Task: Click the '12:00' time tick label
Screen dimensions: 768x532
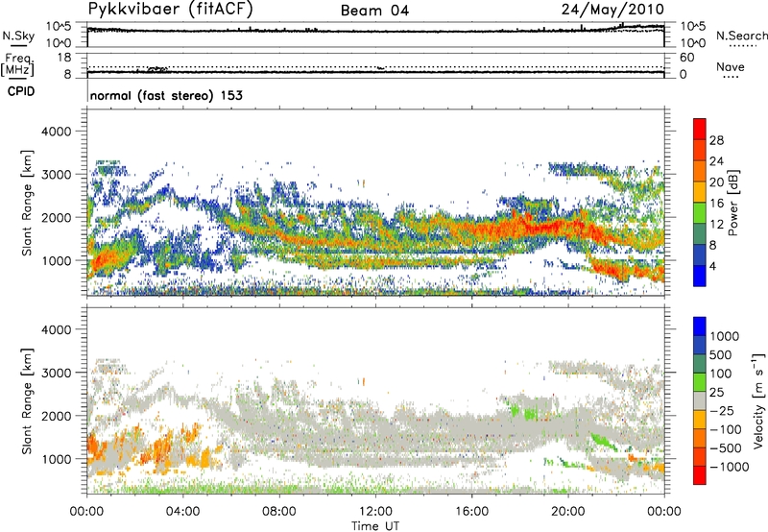Action: 375,512
